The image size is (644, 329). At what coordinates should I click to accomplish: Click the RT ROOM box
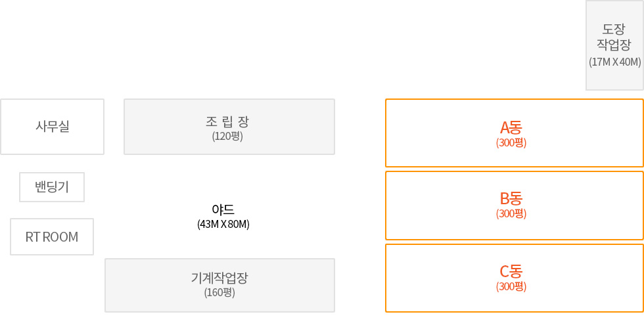[x=52, y=236]
